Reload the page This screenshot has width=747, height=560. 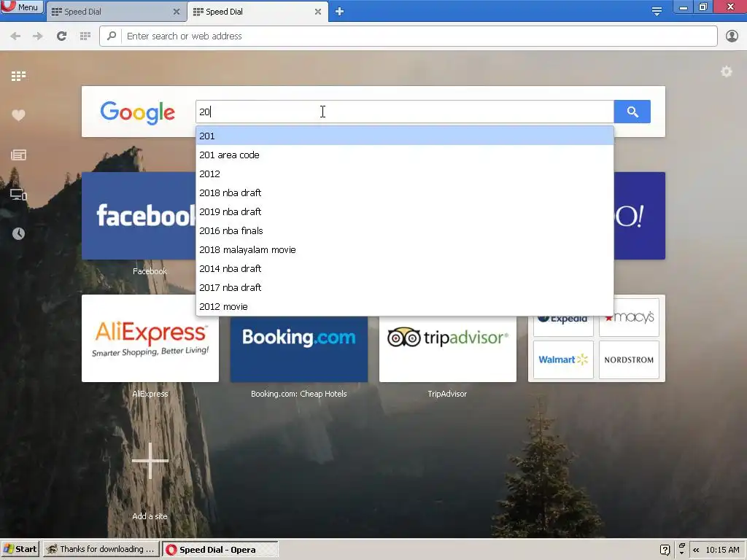point(61,36)
